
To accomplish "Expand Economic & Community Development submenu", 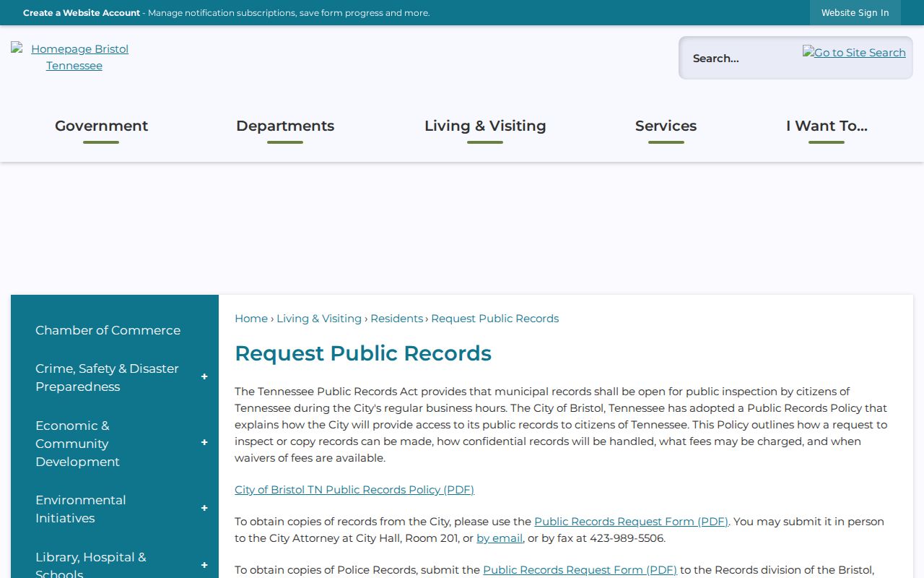I will (204, 443).
